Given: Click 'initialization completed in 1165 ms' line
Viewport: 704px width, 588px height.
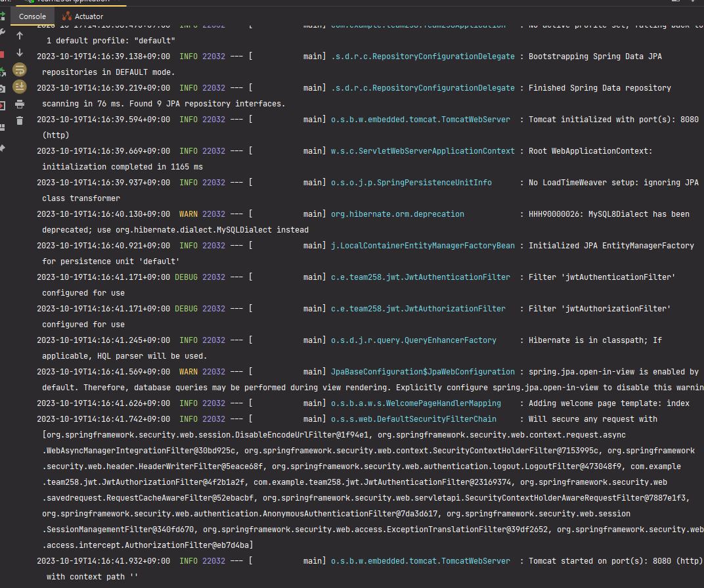Looking at the screenshot, I should coord(122,167).
